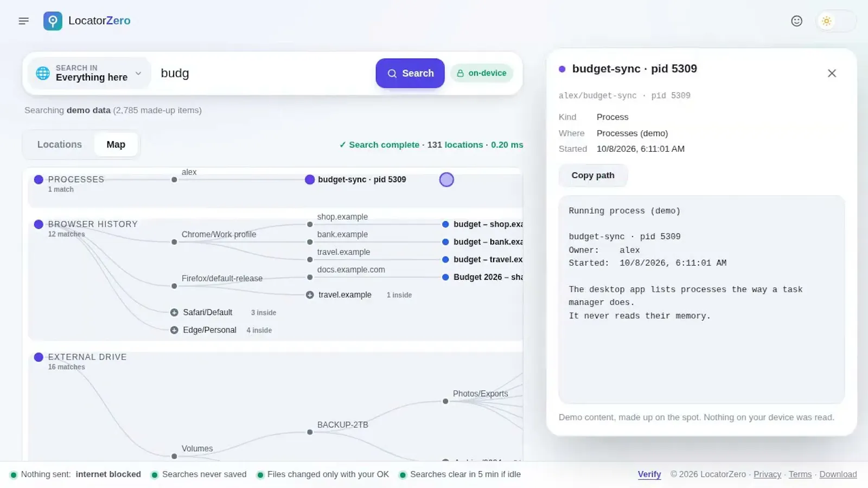Click the docs.example.com node
Viewport: 868px width, 488px height.
point(310,278)
